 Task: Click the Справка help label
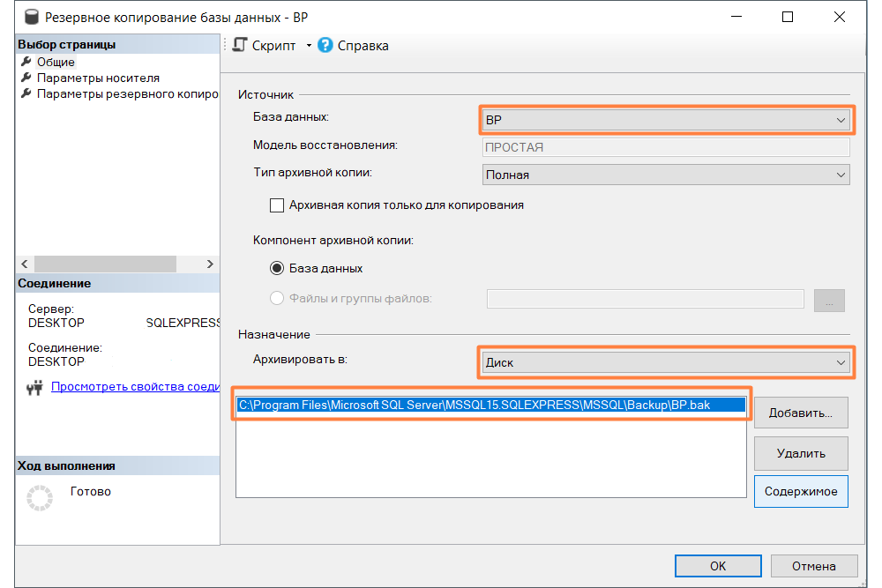363,46
